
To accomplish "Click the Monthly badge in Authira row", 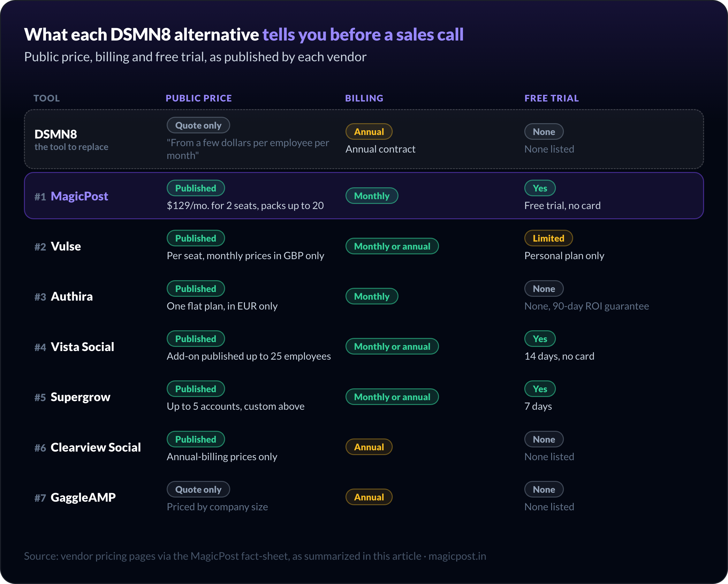I will (371, 296).
